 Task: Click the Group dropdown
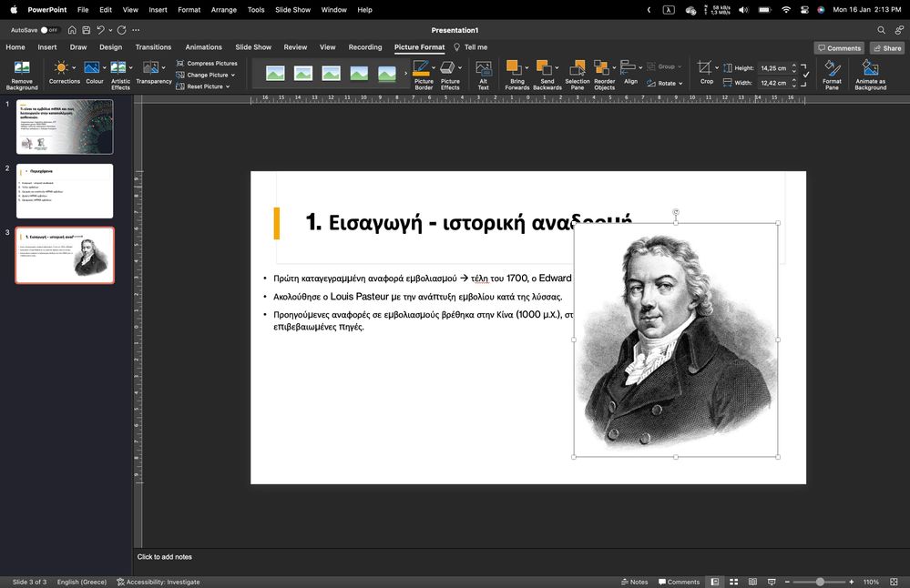pyautogui.click(x=665, y=66)
